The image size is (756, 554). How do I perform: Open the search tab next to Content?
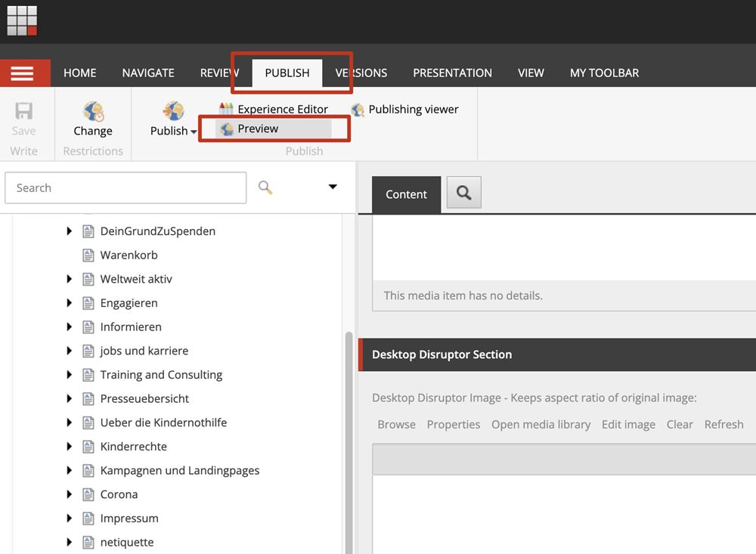463,193
